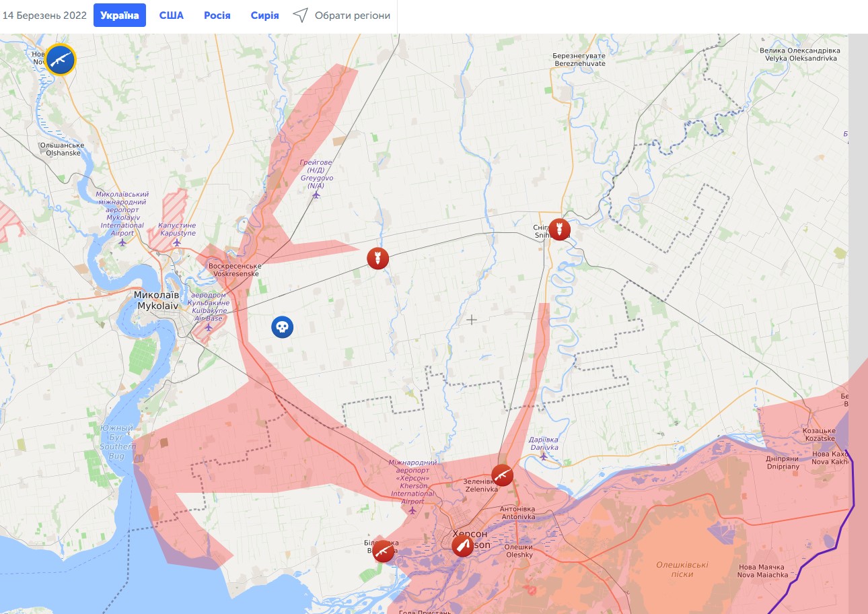Select the Сирія region tab
The image size is (868, 614).
(x=265, y=15)
